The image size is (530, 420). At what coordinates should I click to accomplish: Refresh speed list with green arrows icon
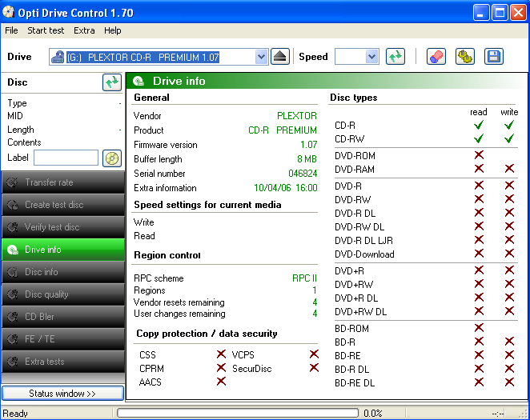(395, 57)
